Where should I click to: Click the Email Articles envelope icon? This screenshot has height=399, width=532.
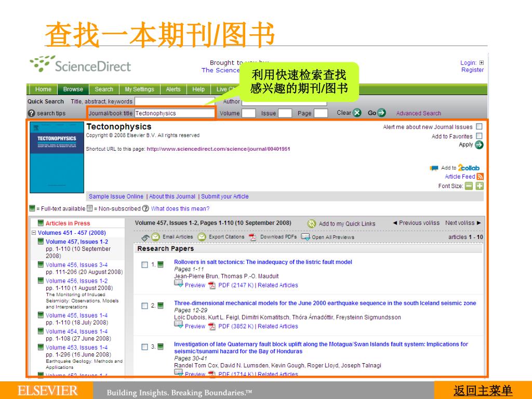click(155, 237)
